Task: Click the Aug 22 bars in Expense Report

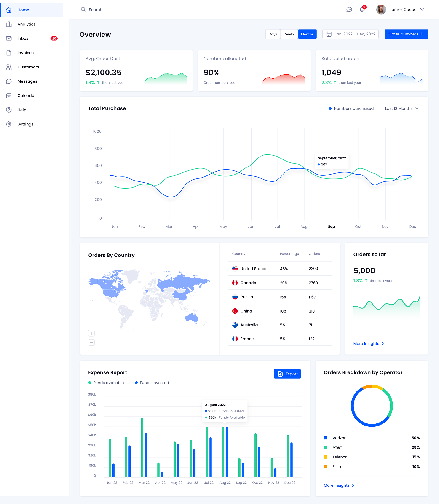Action: [x=225, y=452]
